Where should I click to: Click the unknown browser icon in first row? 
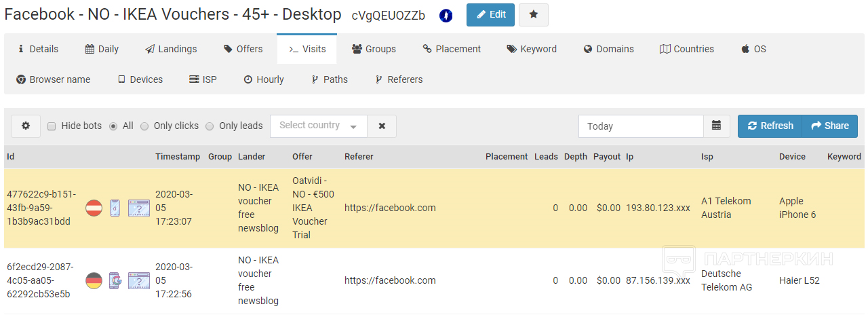(x=139, y=208)
